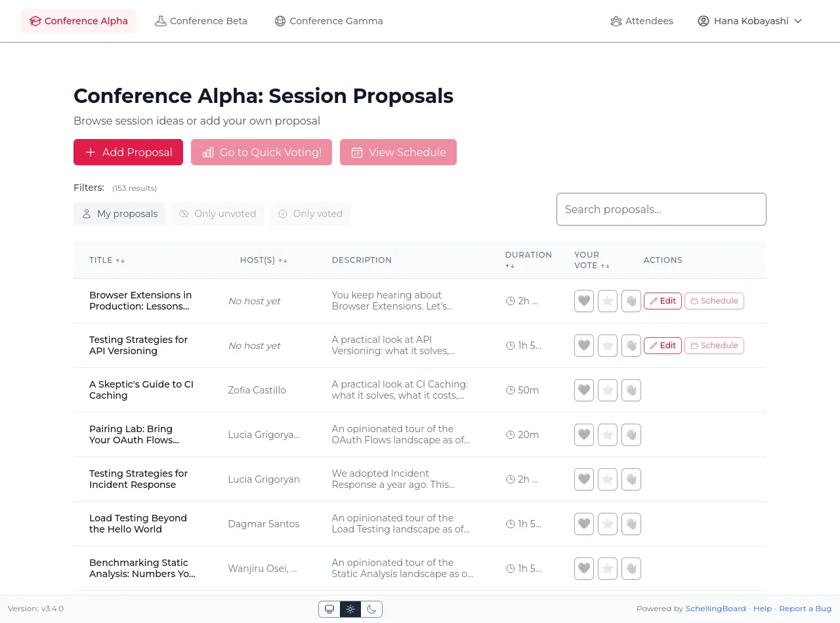Star the Pairing Lab OAuth Flows proposal

tap(608, 435)
